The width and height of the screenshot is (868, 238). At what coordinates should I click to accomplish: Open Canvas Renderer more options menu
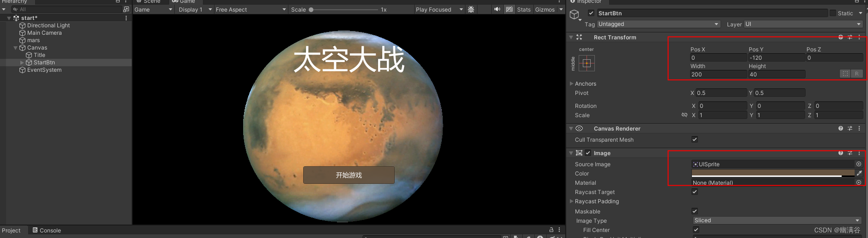(859, 128)
